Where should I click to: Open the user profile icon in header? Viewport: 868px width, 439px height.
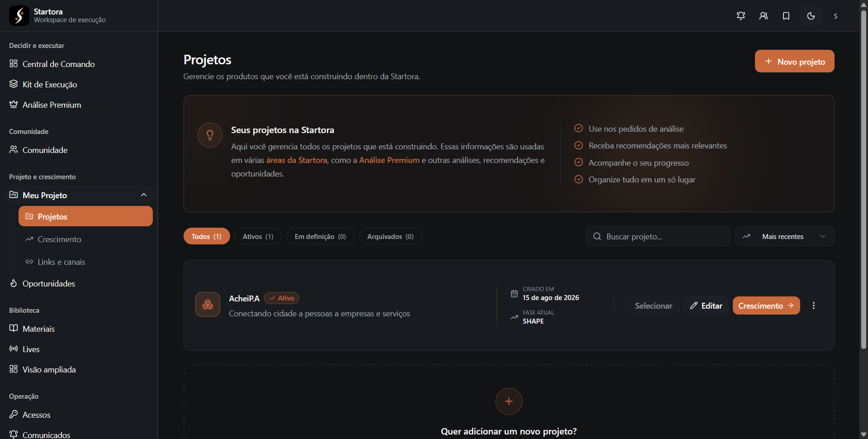(x=764, y=16)
